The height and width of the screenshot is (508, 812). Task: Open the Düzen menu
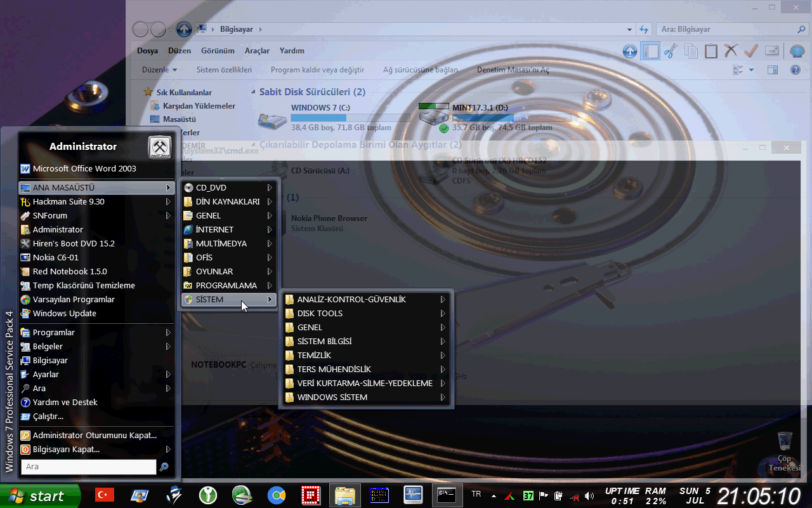coord(180,51)
